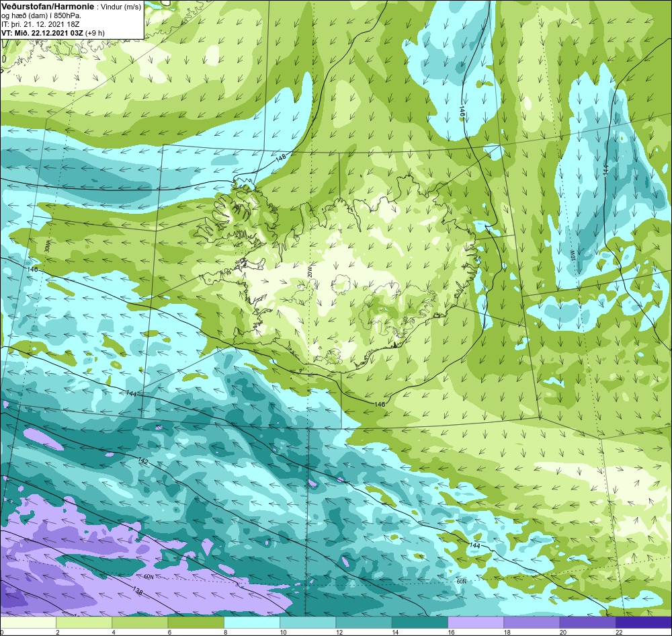
Task: Click the legend value label 16
Action: click(x=452, y=632)
